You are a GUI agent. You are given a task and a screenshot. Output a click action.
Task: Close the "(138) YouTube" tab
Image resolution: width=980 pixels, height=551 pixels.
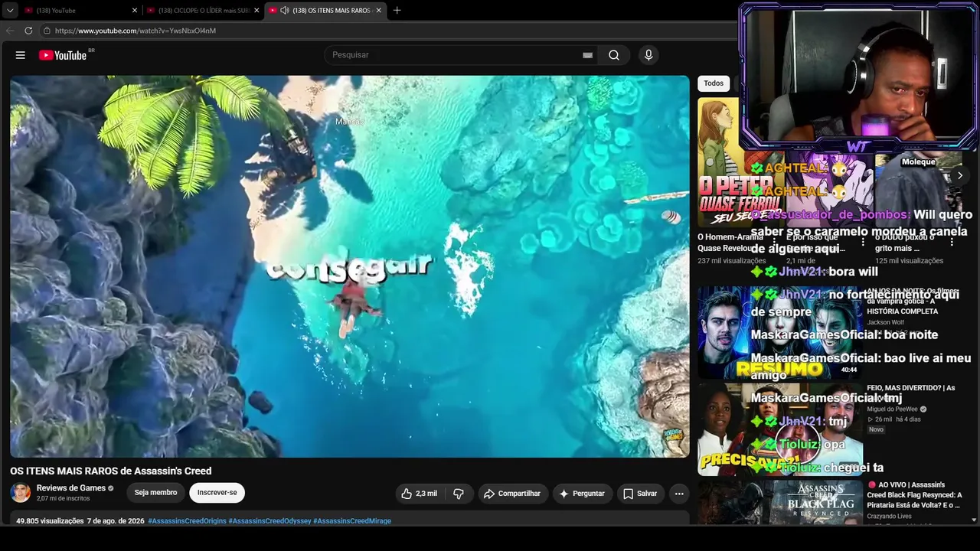[135, 11]
